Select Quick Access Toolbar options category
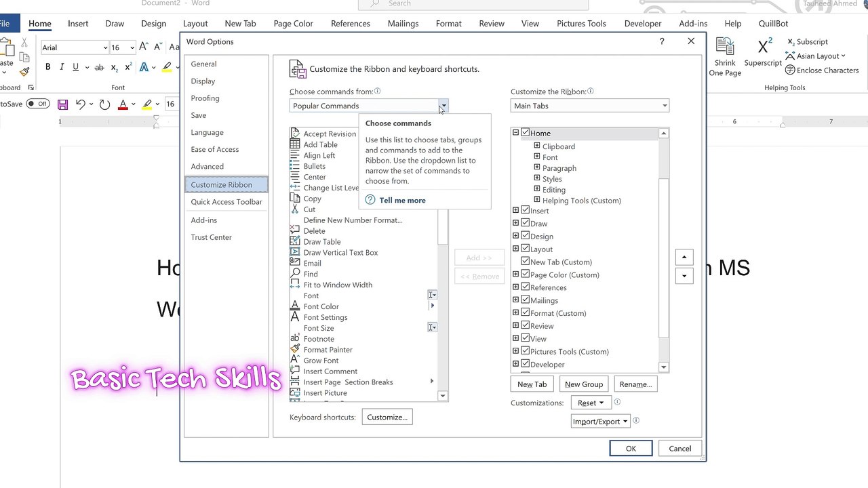Image resolution: width=868 pixels, height=488 pixels. click(x=226, y=202)
